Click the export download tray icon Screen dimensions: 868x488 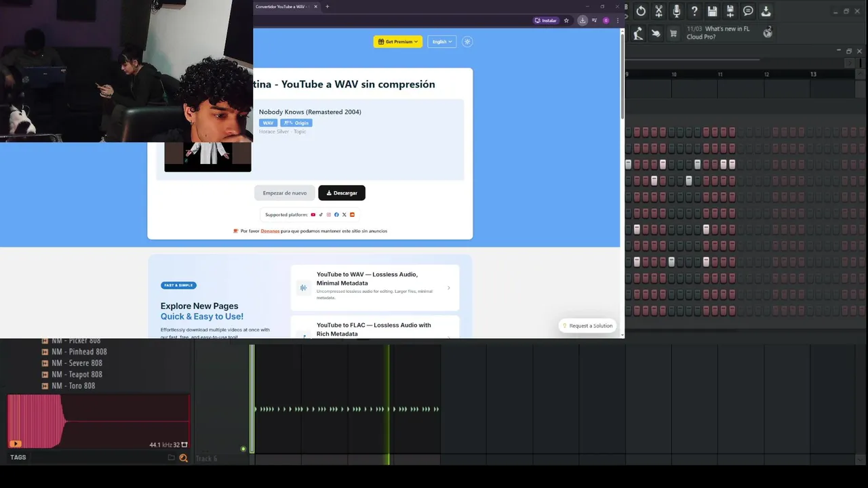pyautogui.click(x=766, y=11)
